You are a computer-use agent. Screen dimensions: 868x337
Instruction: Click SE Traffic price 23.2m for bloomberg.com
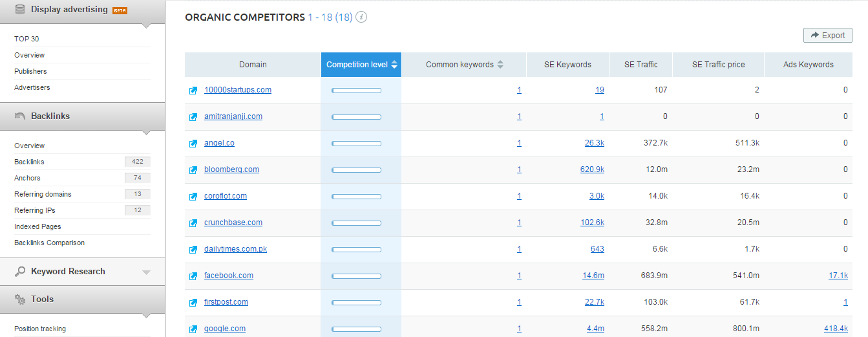748,169
